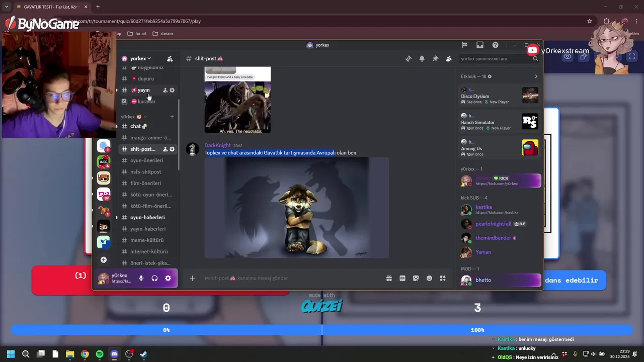The image size is (644, 362).
Task: Open manga-anime channel
Action: coord(147,138)
